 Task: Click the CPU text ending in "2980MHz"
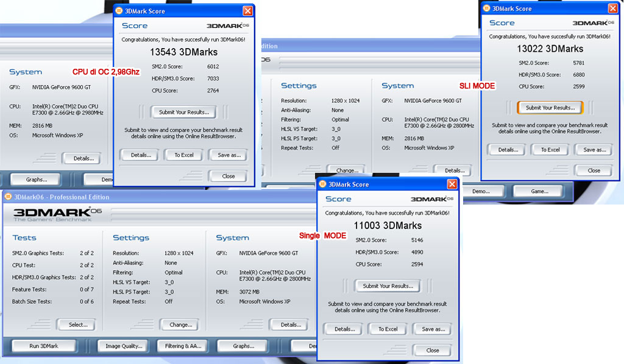[x=68, y=110]
